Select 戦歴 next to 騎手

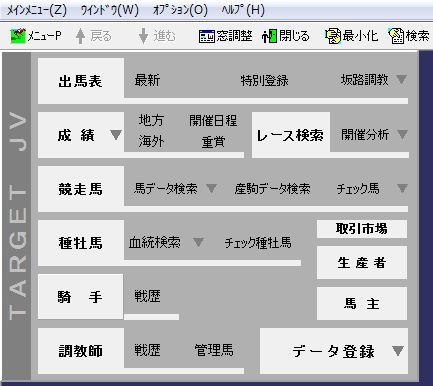click(x=147, y=296)
